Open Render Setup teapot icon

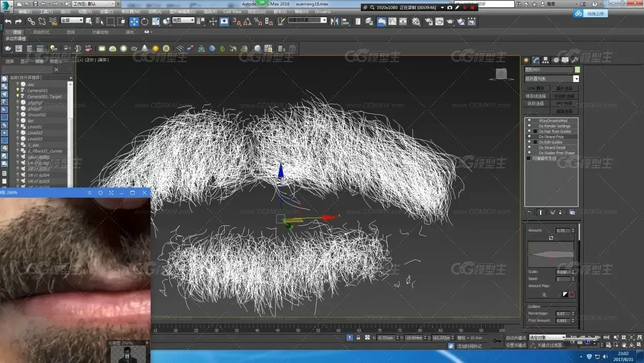(429, 21)
